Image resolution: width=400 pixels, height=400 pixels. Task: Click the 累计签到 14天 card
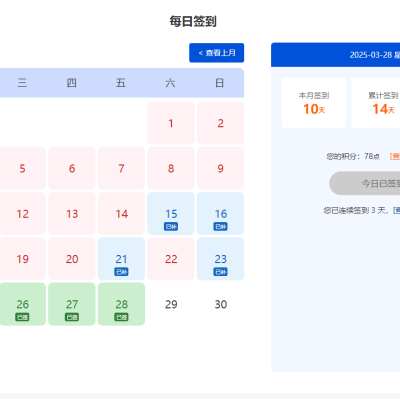point(376,103)
